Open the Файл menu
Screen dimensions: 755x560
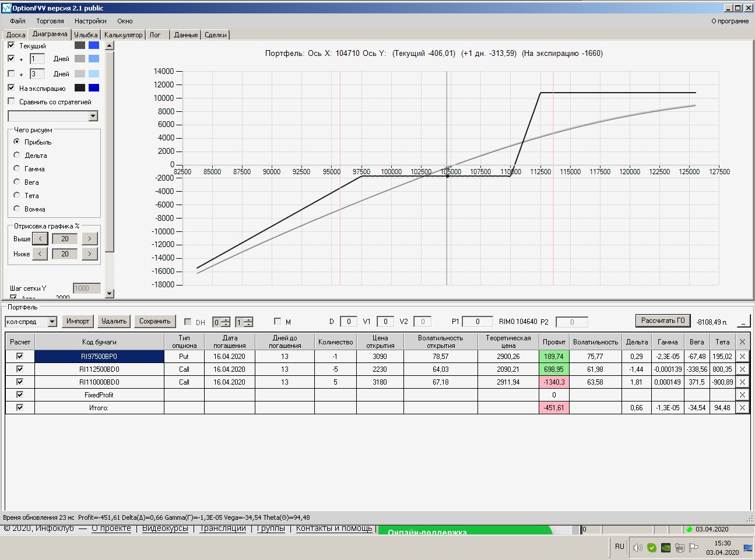click(17, 21)
